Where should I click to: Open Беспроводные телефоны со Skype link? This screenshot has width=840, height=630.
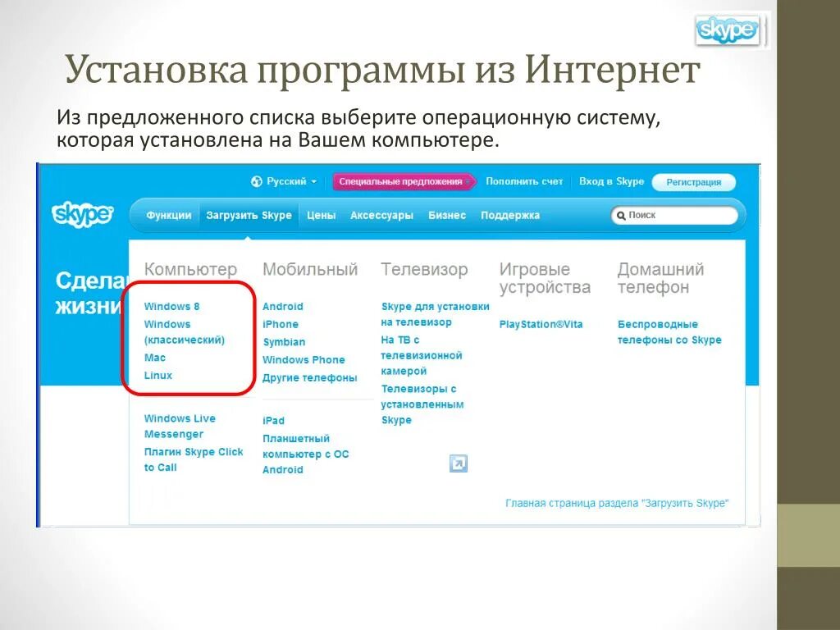pos(669,332)
